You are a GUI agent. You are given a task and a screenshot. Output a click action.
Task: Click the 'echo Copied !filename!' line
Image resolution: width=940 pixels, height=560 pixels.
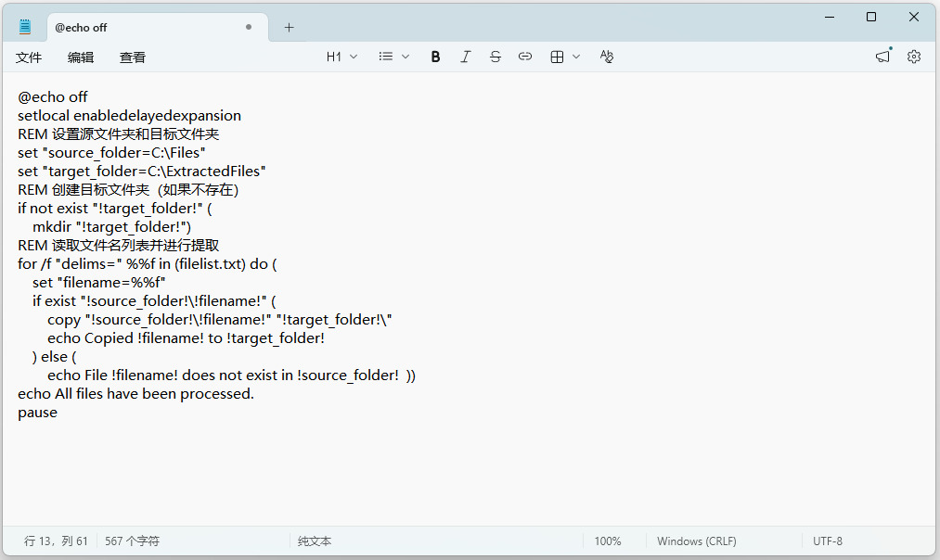pos(186,338)
